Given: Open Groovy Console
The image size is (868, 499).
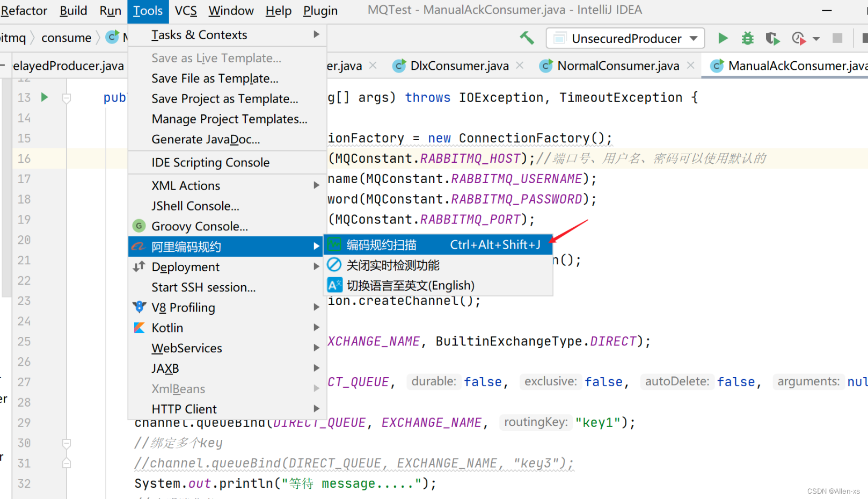Looking at the screenshot, I should (x=227, y=227).
